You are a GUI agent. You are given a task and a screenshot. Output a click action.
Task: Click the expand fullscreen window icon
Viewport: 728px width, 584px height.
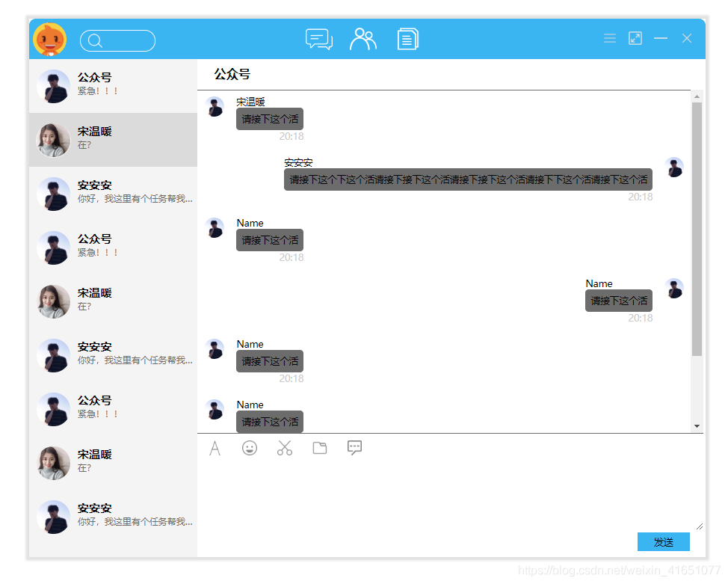pyautogui.click(x=635, y=38)
